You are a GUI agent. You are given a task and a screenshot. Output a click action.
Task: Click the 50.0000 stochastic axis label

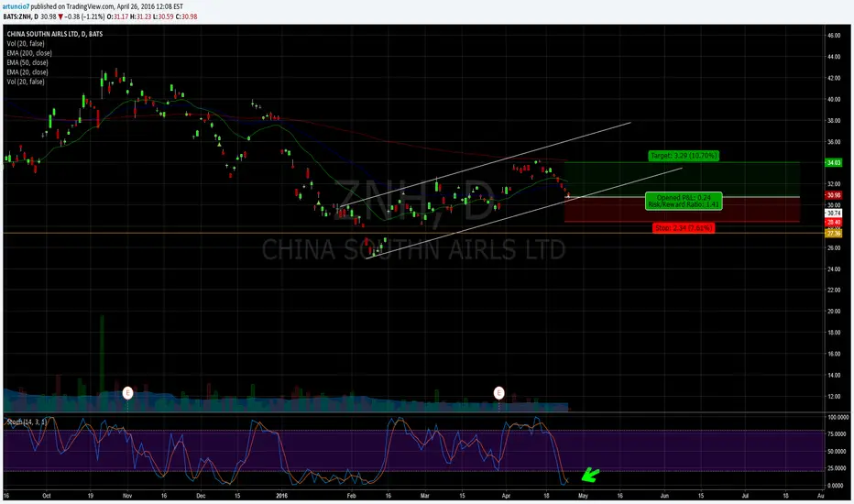(x=838, y=451)
